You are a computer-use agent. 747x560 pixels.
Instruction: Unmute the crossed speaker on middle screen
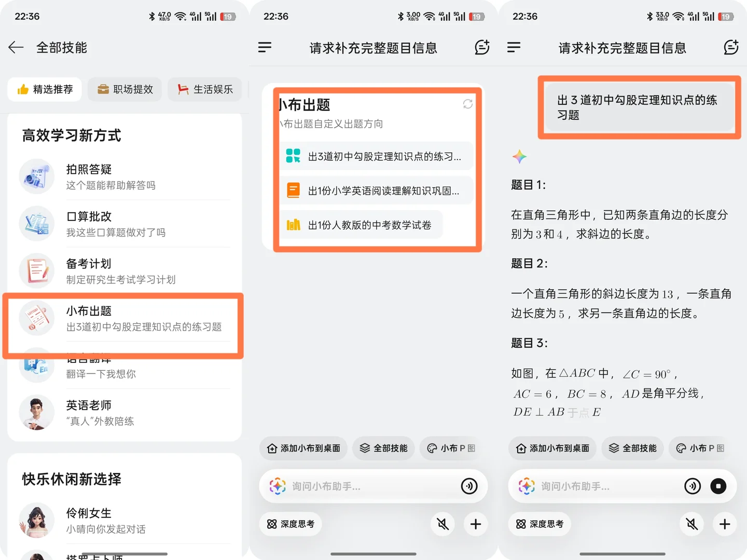pos(442,524)
